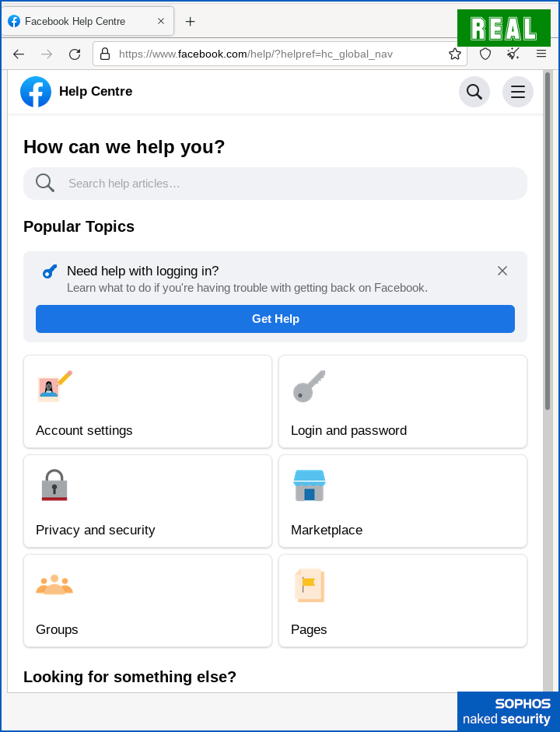Bookmark this page with the star icon
This screenshot has width=560, height=732.
455,54
